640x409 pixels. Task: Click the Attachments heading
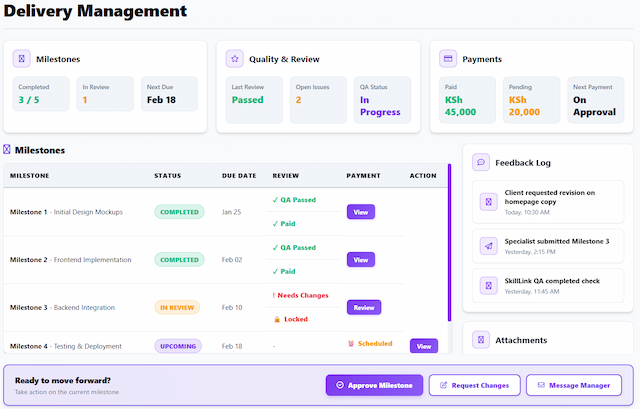click(x=521, y=340)
